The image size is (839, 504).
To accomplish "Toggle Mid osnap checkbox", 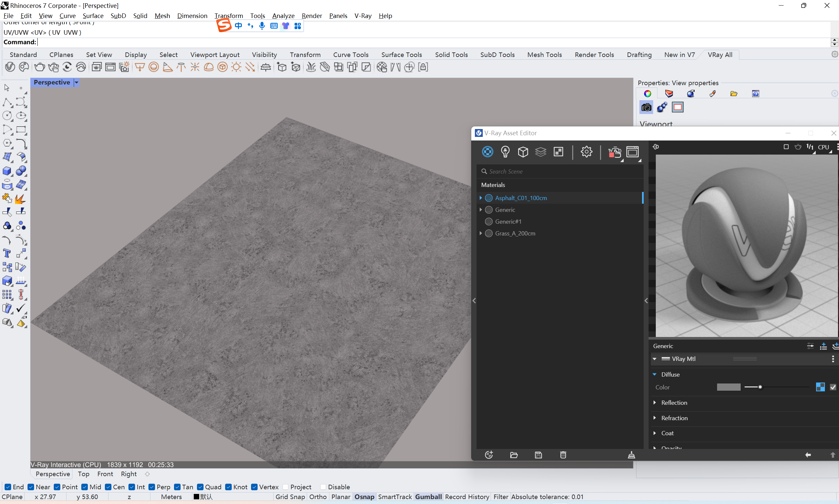I will [85, 487].
